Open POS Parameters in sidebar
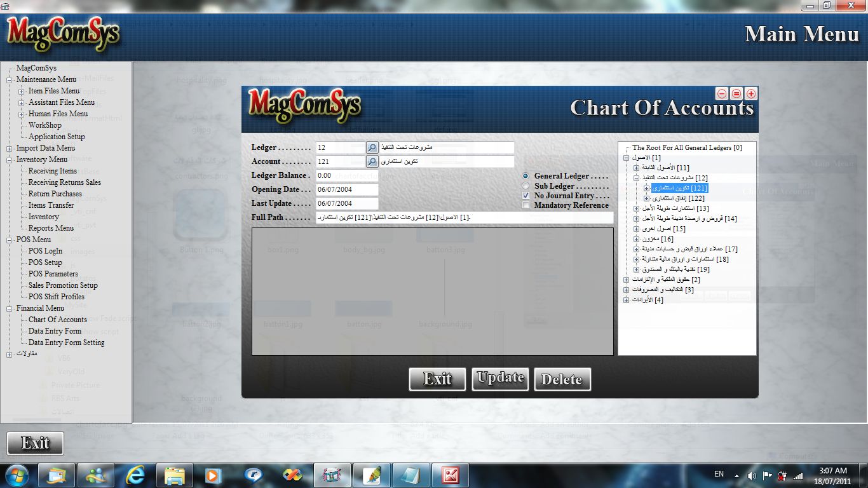Image resolution: width=868 pixels, height=488 pixels. tap(53, 274)
